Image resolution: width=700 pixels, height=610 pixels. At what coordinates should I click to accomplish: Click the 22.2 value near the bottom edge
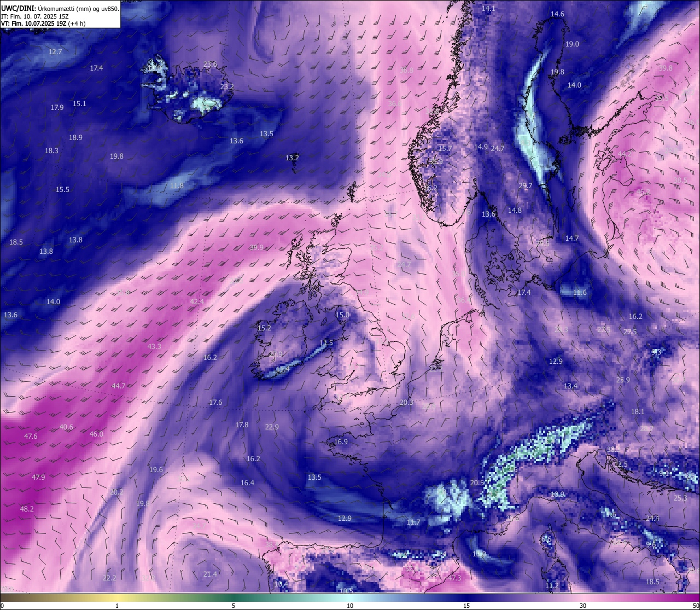tap(109, 578)
